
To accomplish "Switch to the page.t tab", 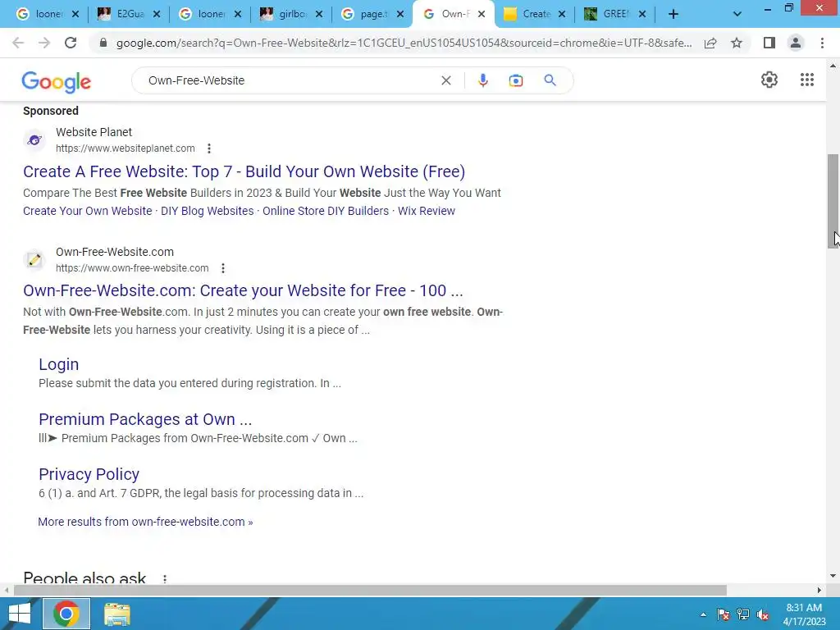I will click(x=372, y=14).
